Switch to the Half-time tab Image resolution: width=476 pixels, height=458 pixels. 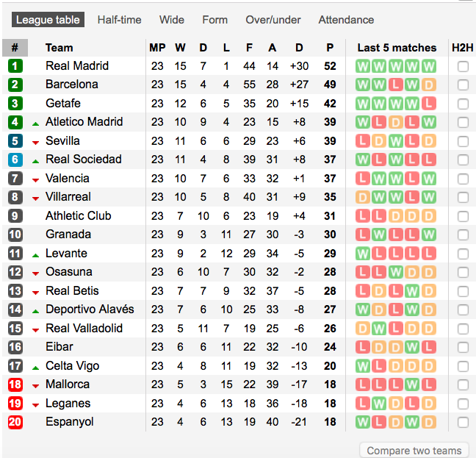point(119,20)
